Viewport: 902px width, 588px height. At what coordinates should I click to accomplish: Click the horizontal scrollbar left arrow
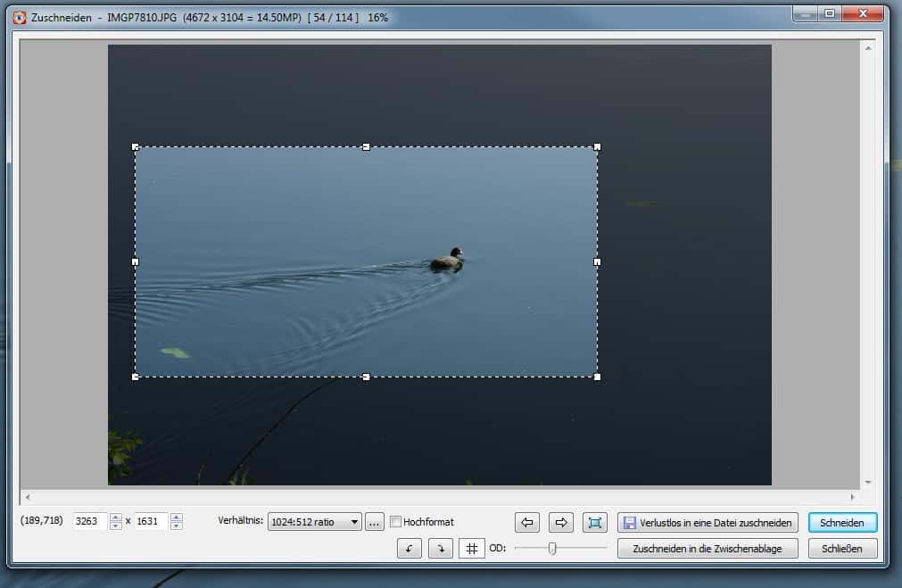click(x=28, y=496)
